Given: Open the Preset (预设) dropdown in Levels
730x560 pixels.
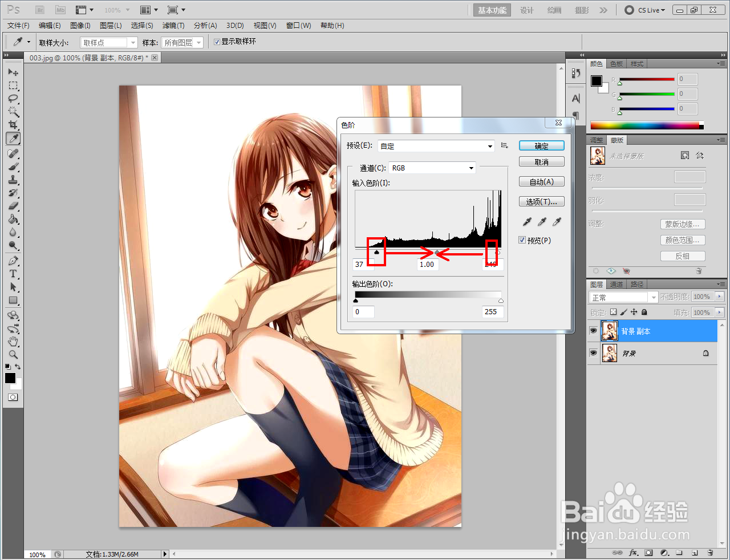Looking at the screenshot, I should point(436,146).
